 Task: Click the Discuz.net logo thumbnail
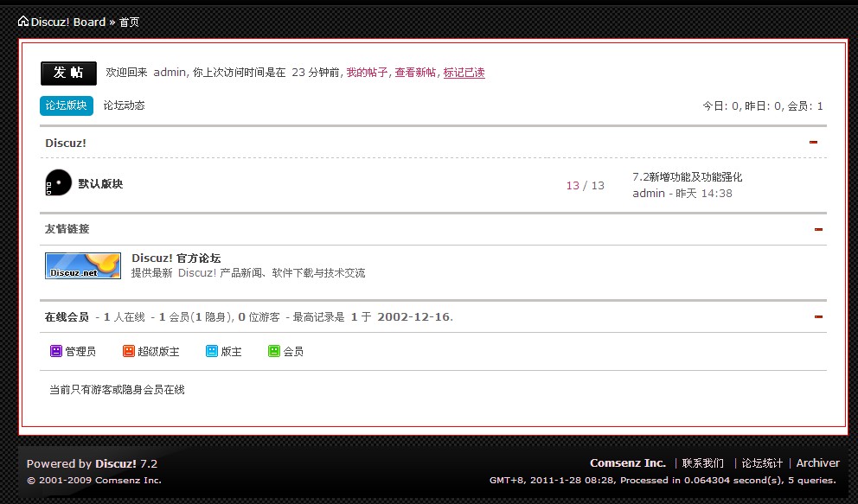click(x=83, y=265)
